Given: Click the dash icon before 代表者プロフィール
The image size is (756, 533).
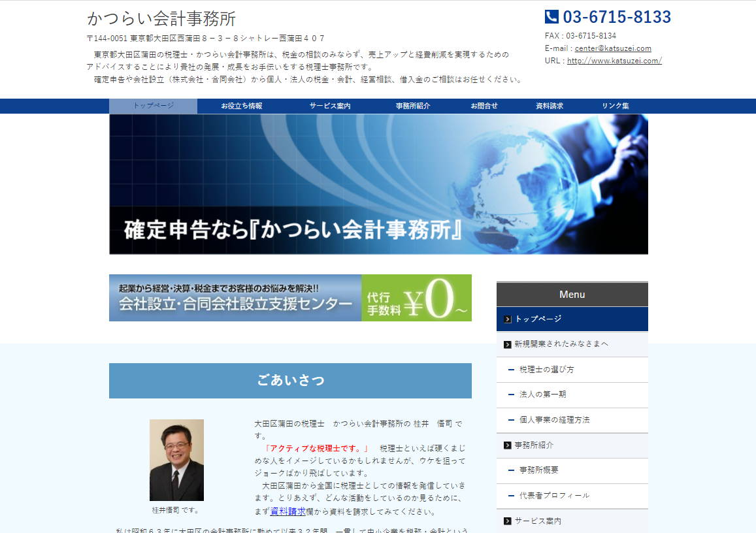Looking at the screenshot, I should 511,496.
